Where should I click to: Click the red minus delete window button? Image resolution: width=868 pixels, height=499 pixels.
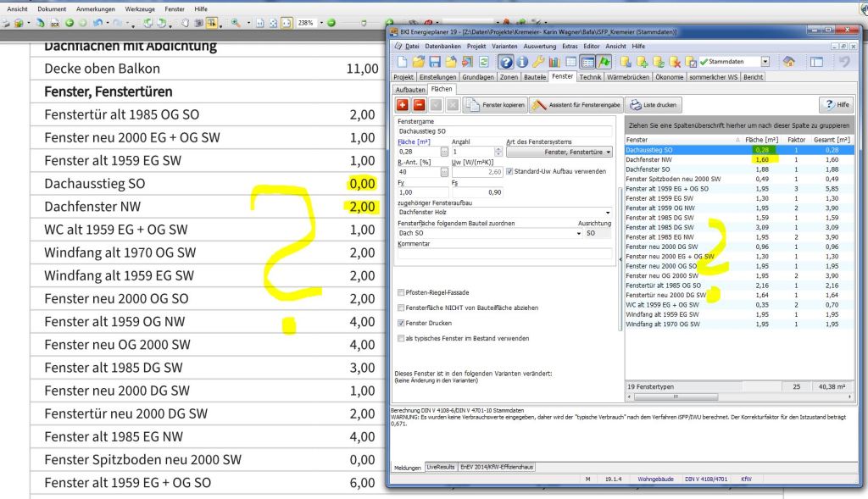tap(419, 105)
